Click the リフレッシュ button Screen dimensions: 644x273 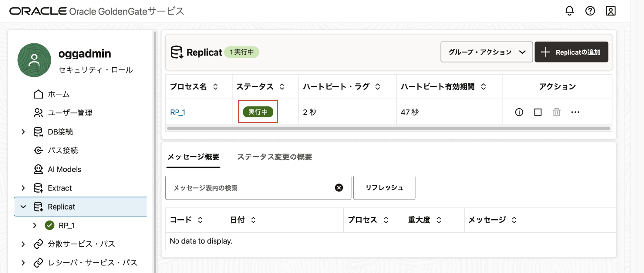384,188
